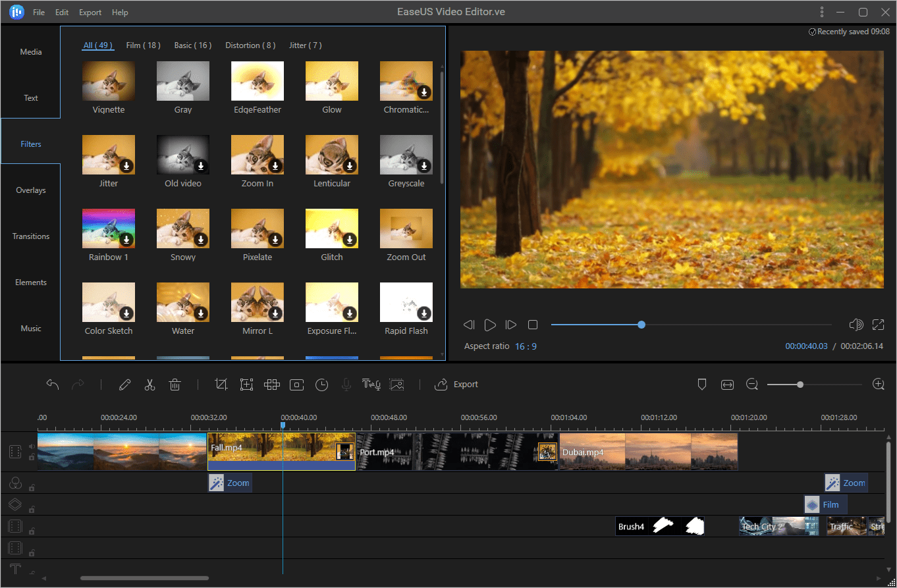This screenshot has width=897, height=588.
Task: Open the Edit pencil tool
Action: click(x=124, y=385)
